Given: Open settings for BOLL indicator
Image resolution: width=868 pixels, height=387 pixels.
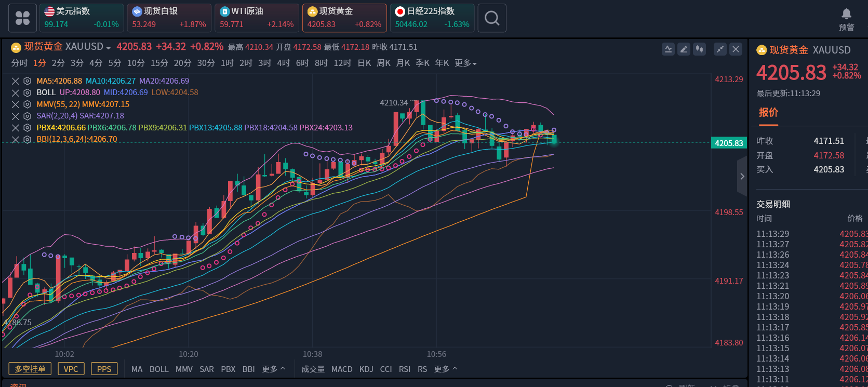Looking at the screenshot, I should (27, 92).
